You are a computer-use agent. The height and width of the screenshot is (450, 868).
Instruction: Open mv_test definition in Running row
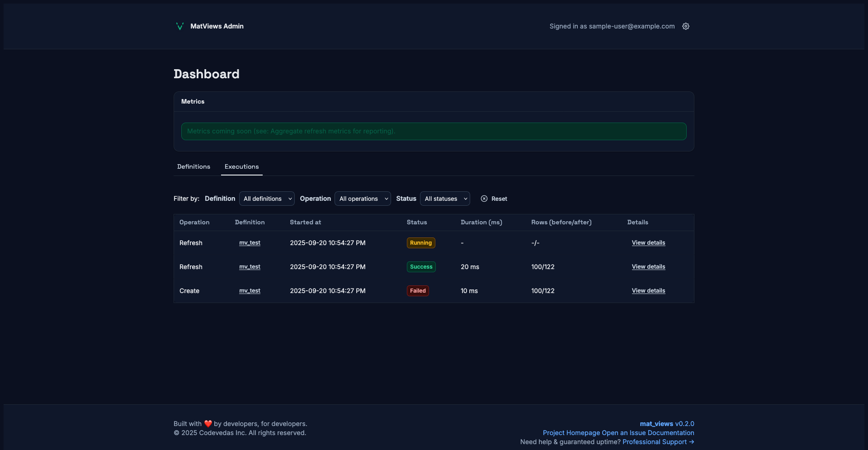[x=250, y=243]
